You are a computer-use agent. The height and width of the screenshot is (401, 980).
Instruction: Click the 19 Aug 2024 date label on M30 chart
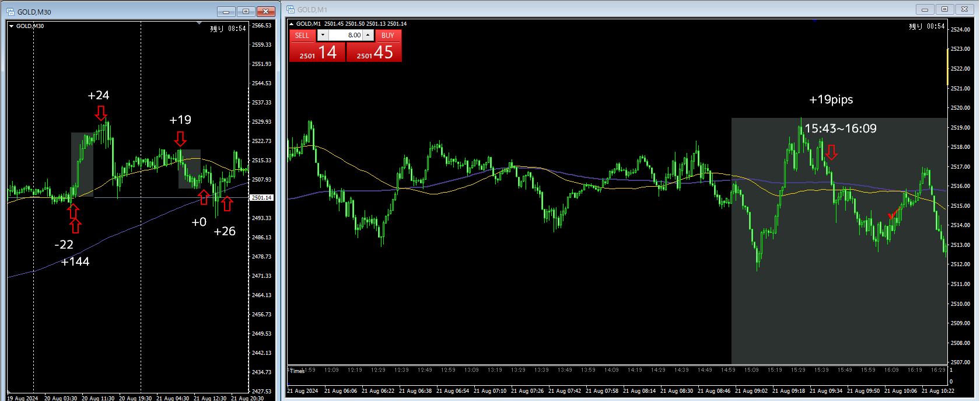23,398
